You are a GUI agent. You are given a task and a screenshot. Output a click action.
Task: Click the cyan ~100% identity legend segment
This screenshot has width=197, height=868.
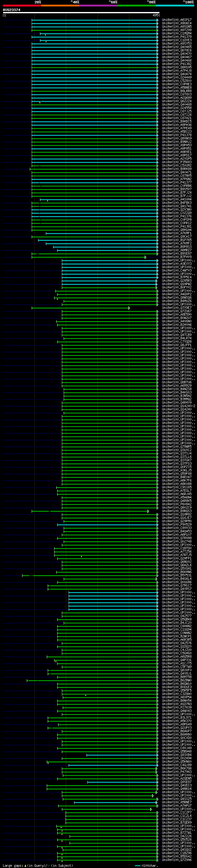tap(175, 6)
